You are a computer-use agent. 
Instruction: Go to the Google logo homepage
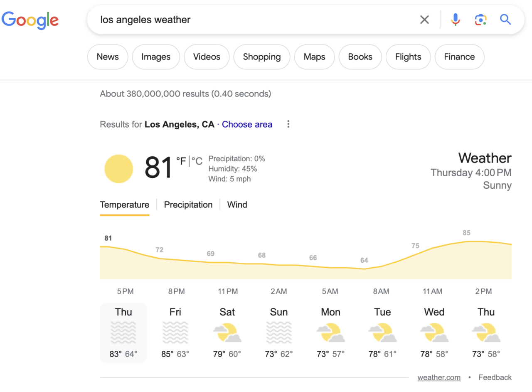[x=30, y=20]
